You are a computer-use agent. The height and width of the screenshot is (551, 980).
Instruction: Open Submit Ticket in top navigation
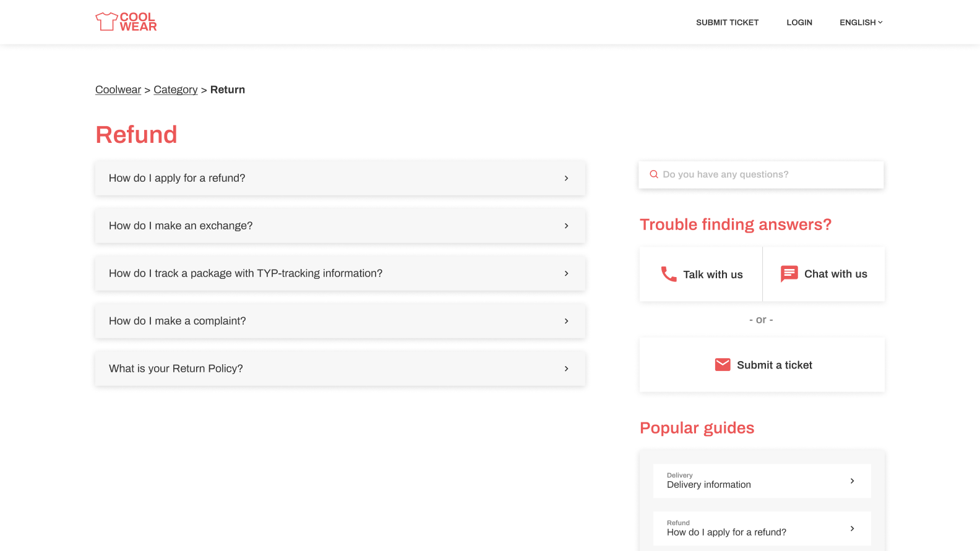tap(727, 22)
